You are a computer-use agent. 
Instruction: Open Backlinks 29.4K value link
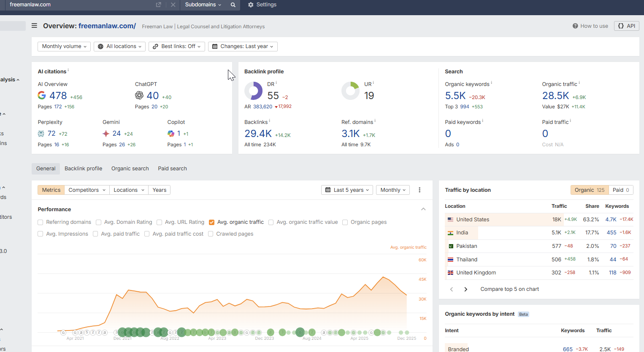(x=258, y=134)
